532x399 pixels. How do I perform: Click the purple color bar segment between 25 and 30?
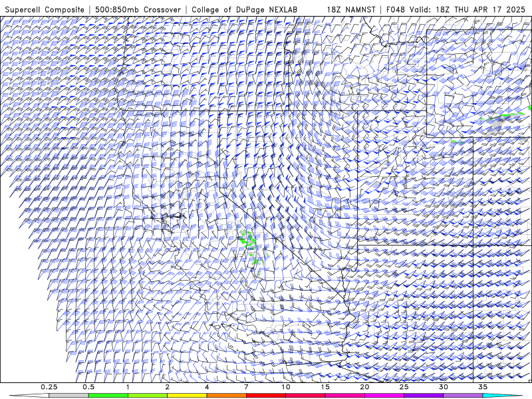click(424, 396)
